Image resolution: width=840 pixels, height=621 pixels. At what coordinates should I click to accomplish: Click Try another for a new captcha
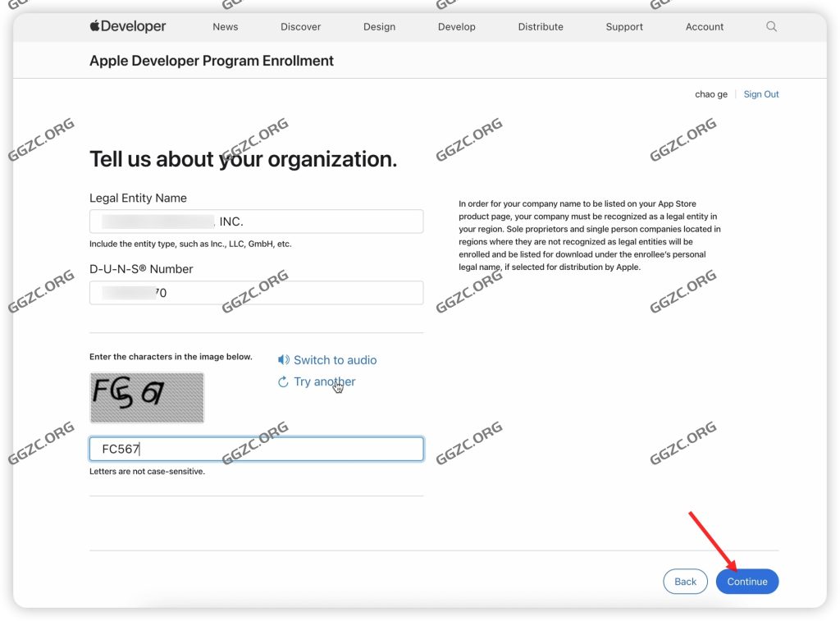tap(323, 381)
